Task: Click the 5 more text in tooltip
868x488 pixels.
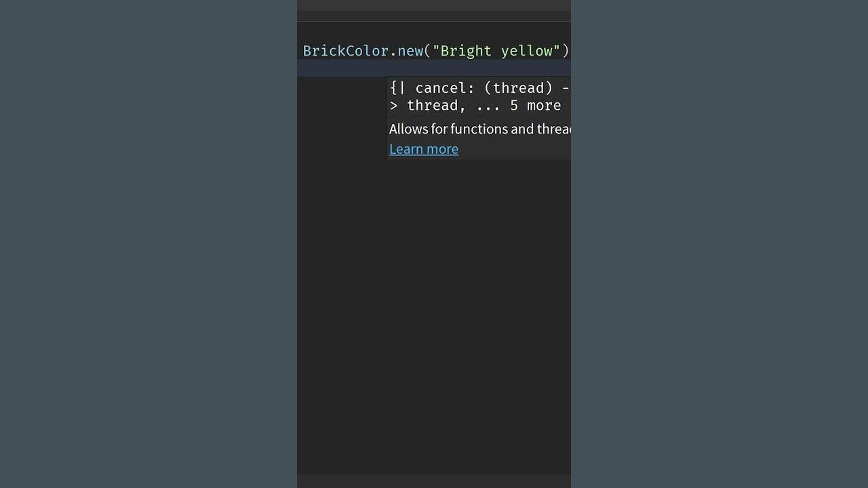Action: pos(536,106)
